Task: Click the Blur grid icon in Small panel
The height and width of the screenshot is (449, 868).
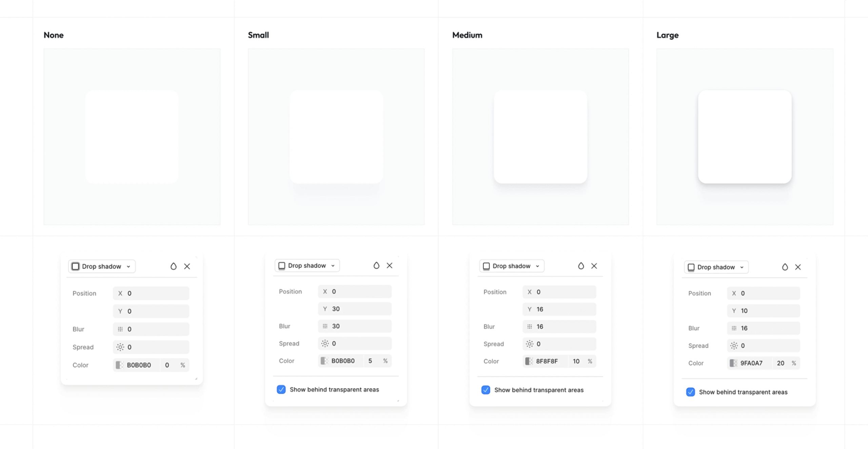Action: click(325, 326)
